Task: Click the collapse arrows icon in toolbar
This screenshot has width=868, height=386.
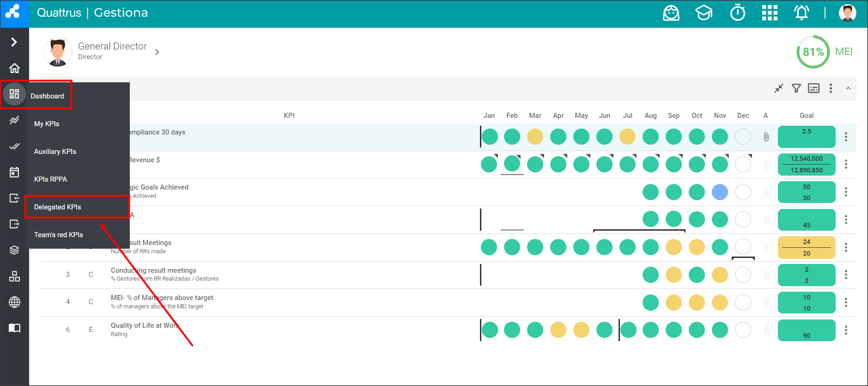Action: point(779,88)
